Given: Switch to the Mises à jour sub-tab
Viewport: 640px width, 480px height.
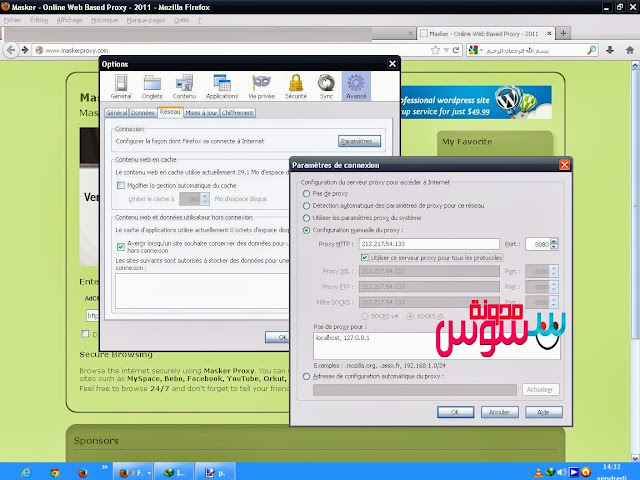Looking at the screenshot, I should pyautogui.click(x=201, y=113).
